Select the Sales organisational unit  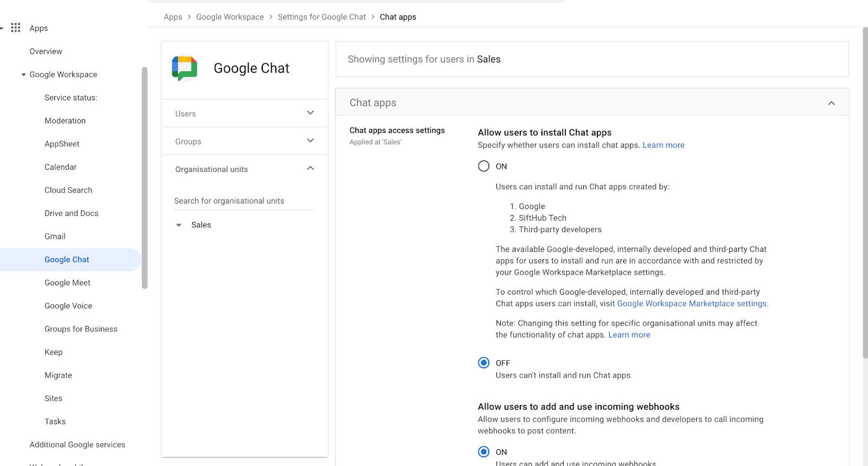click(201, 225)
